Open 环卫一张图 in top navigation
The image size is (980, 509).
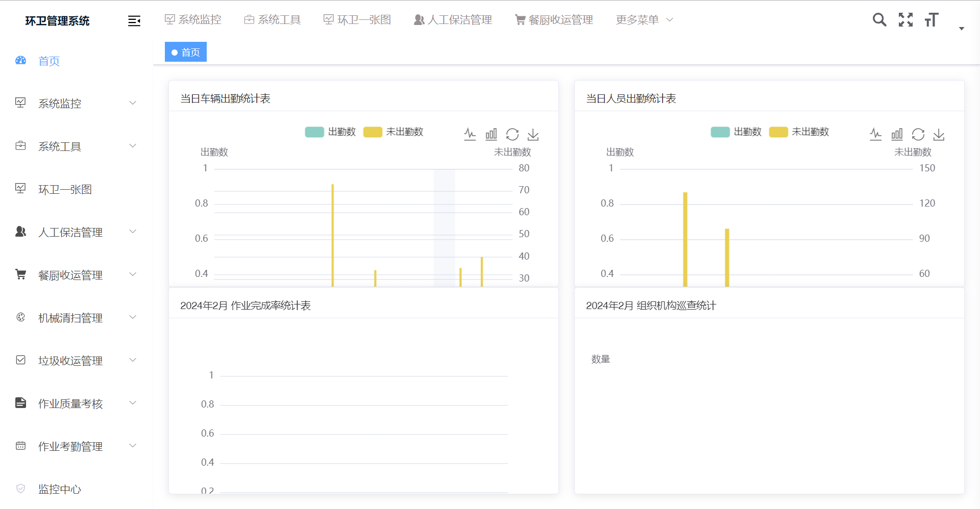click(x=357, y=20)
